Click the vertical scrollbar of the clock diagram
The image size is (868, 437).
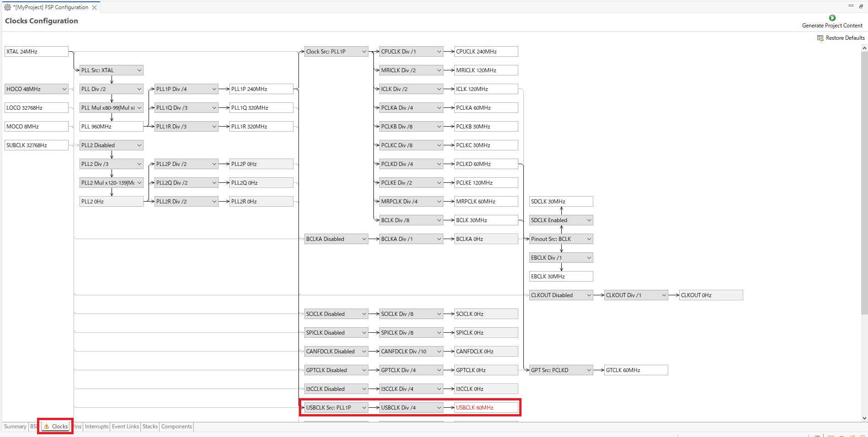[864, 183]
